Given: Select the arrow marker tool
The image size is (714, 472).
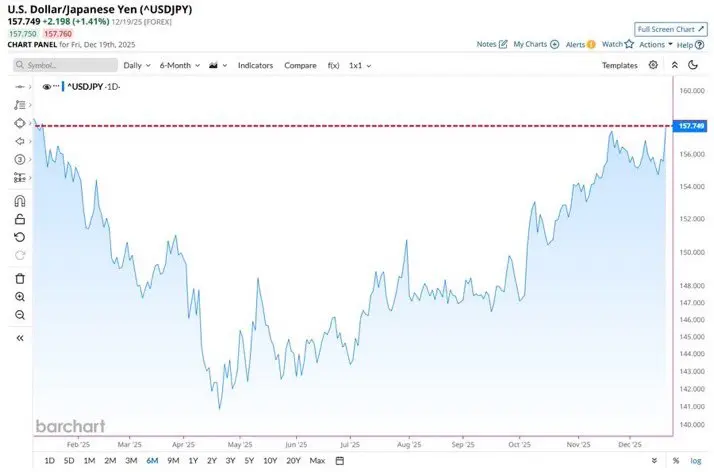Looking at the screenshot, I should pyautogui.click(x=20, y=141).
